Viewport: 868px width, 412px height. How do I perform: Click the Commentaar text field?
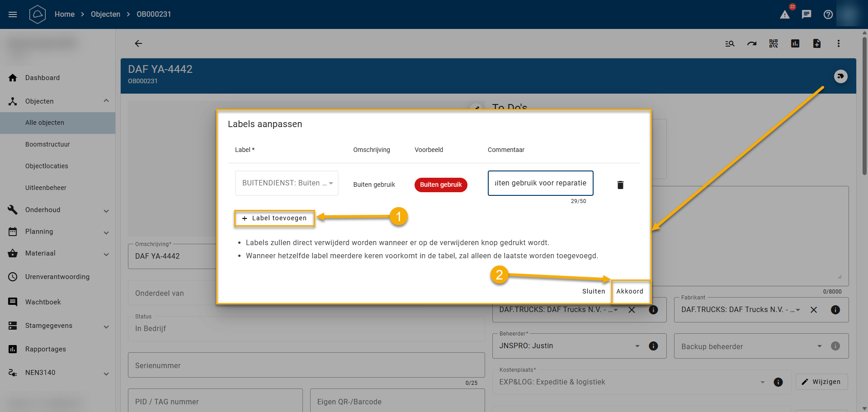click(540, 183)
